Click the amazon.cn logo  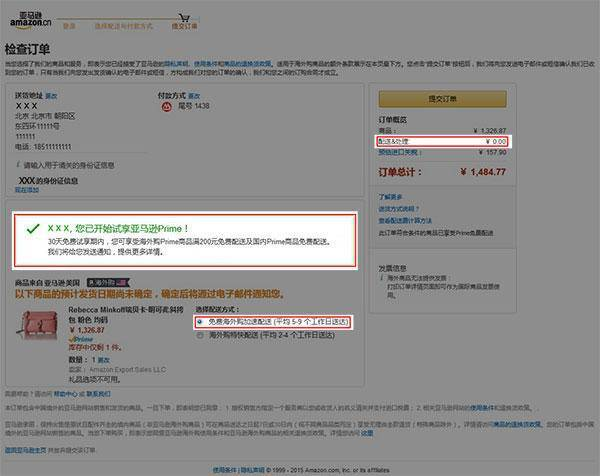tap(31, 20)
